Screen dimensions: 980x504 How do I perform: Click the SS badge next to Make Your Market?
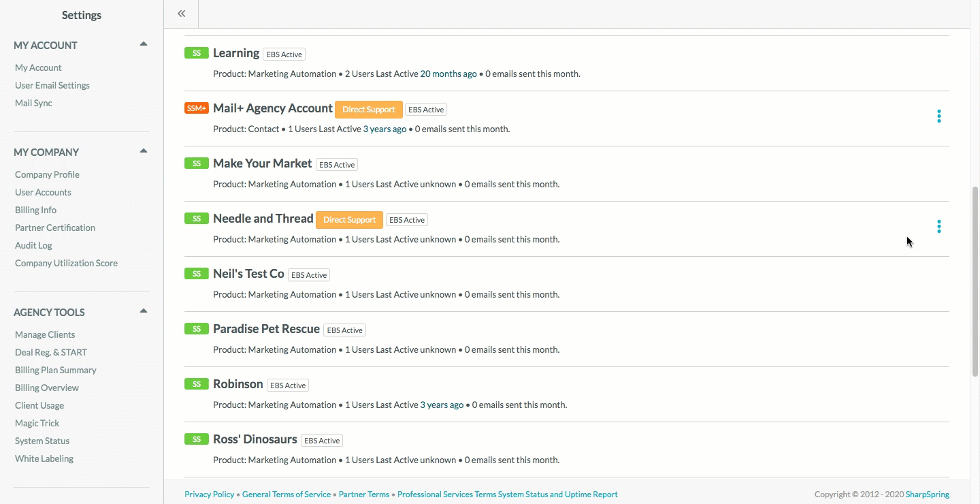pyautogui.click(x=197, y=163)
